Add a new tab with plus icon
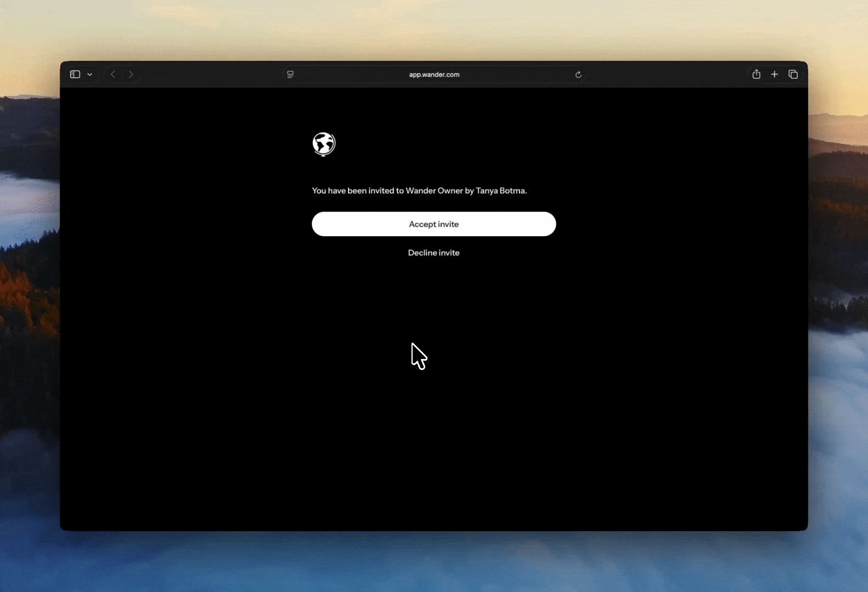Viewport: 868px width, 592px height. pos(774,74)
